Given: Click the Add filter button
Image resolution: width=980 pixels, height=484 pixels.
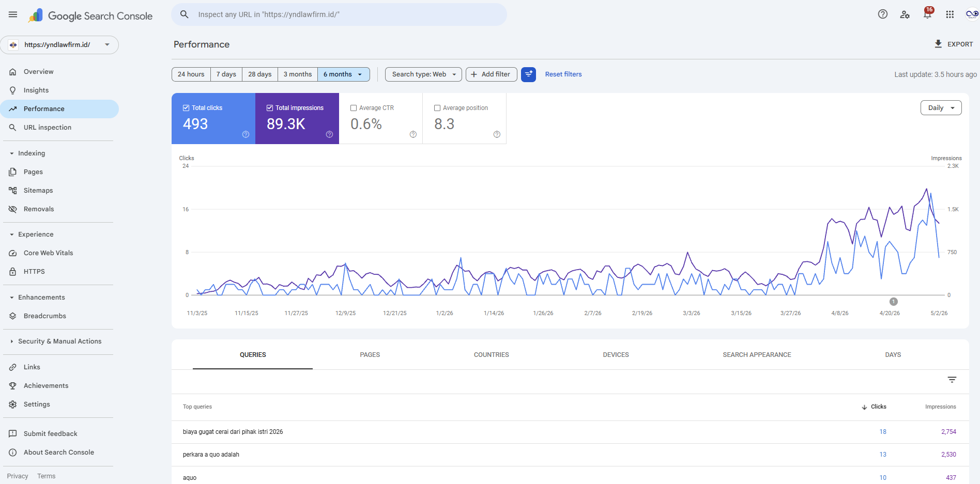Looking at the screenshot, I should (491, 74).
